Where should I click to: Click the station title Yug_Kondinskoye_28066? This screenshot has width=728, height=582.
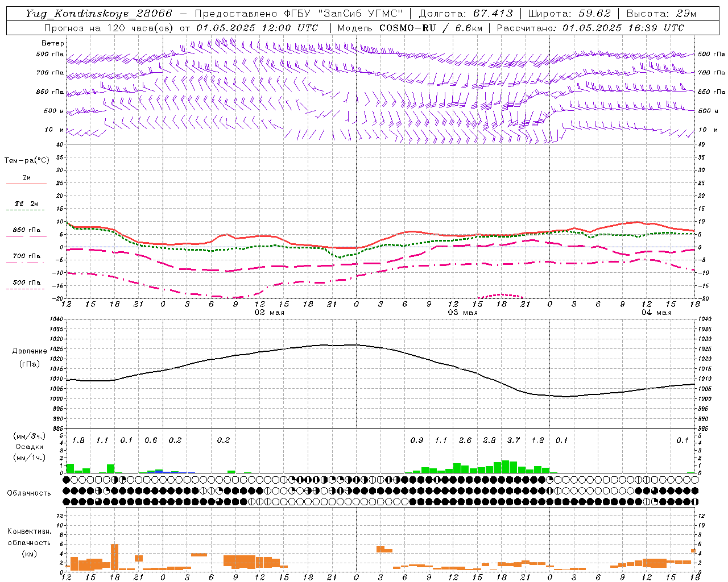[98, 14]
